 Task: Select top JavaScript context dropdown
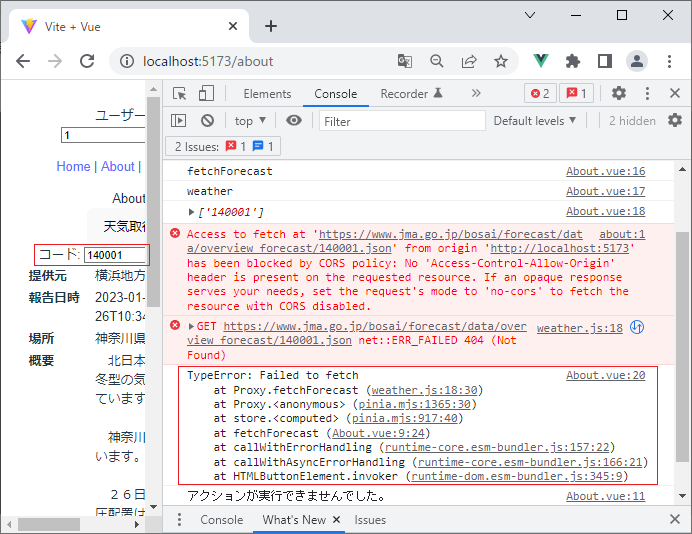pyautogui.click(x=250, y=120)
